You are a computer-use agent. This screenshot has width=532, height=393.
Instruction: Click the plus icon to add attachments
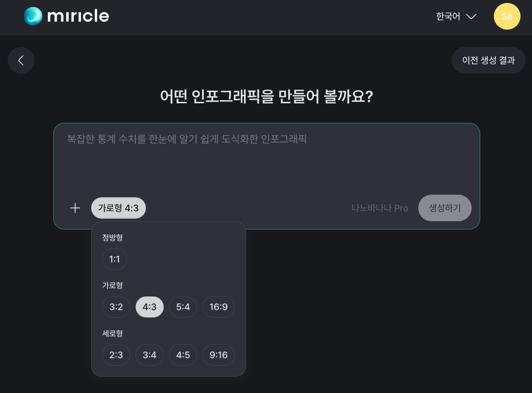75,208
